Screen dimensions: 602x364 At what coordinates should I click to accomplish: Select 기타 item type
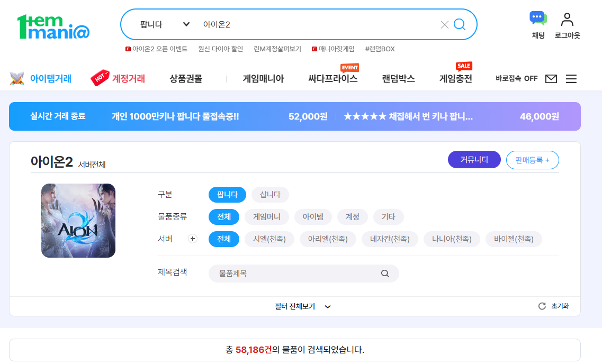point(389,217)
